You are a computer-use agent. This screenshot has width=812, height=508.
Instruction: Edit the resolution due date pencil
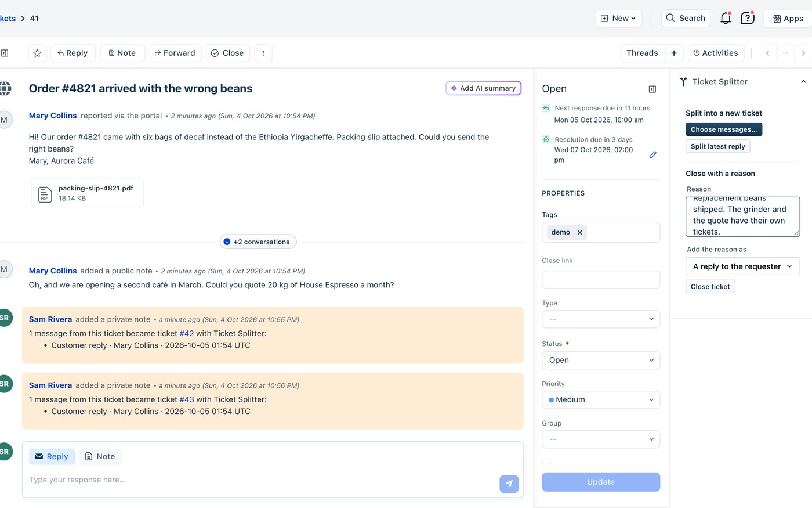[653, 154]
